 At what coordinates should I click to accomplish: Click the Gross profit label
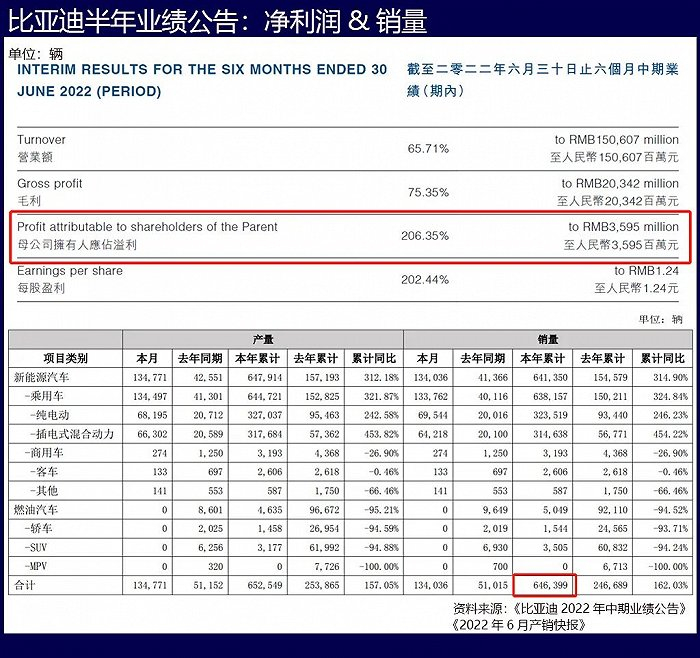(x=50, y=183)
